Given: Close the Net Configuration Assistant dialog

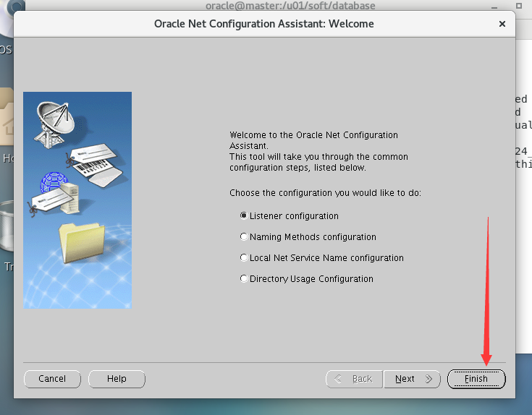Looking at the screenshot, I should (x=502, y=24).
